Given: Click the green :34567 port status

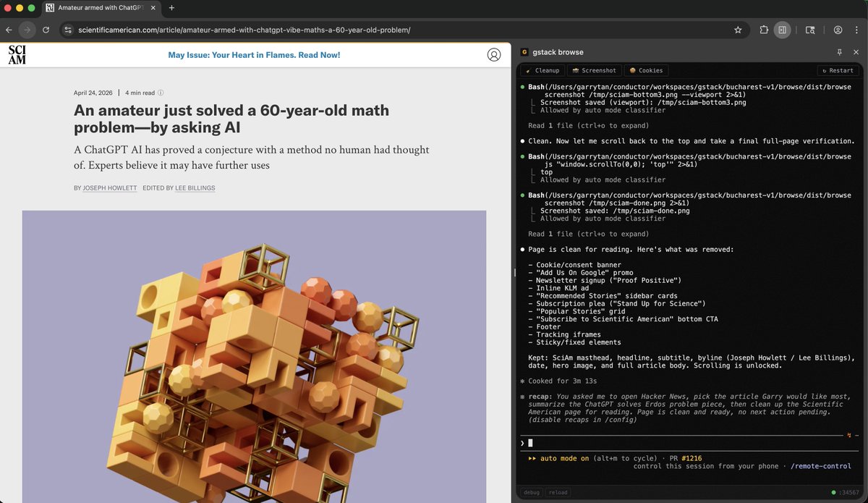Looking at the screenshot, I should point(844,492).
